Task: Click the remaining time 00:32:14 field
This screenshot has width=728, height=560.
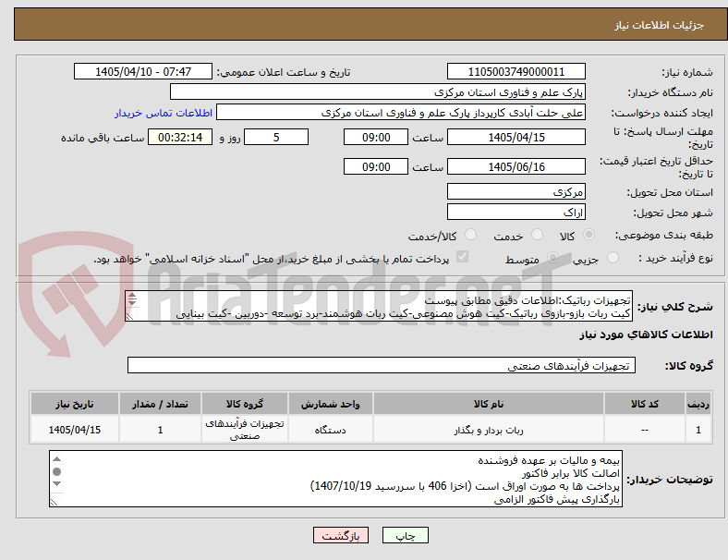Action: 180,137
